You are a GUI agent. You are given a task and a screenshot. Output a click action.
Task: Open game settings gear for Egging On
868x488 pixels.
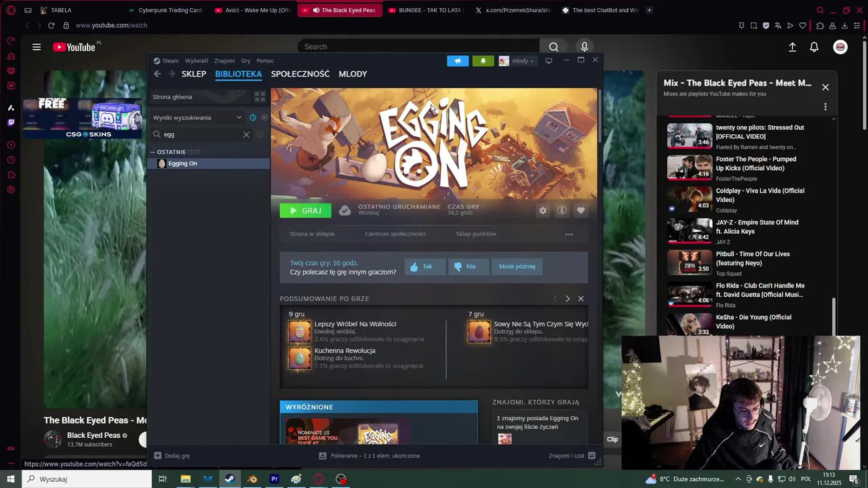click(x=542, y=211)
